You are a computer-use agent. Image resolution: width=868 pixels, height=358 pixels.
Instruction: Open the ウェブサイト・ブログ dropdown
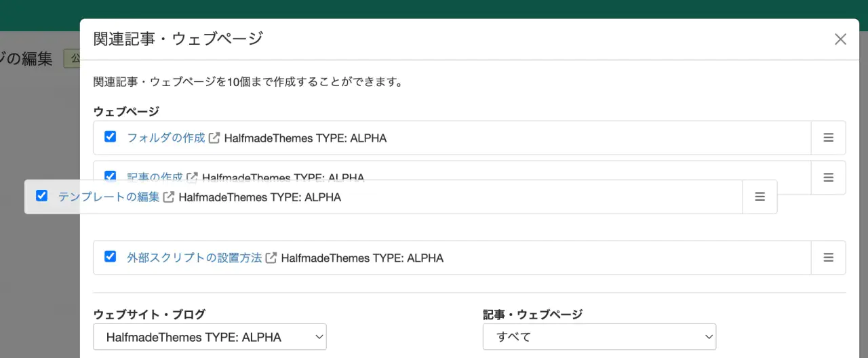pos(210,337)
